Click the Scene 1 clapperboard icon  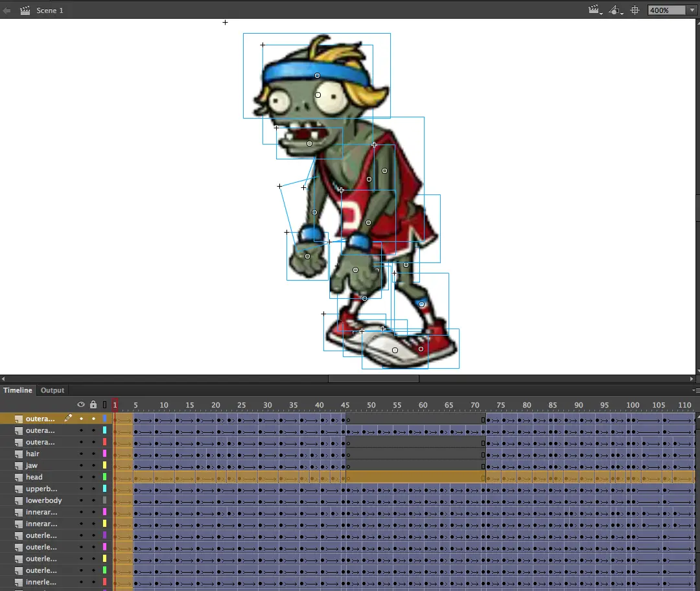(25, 10)
